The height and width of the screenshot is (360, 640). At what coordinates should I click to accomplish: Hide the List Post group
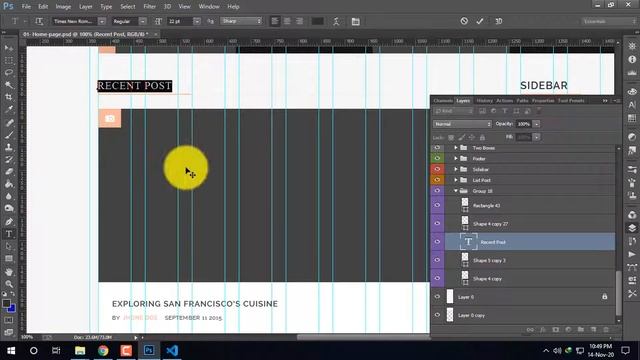[437, 180]
